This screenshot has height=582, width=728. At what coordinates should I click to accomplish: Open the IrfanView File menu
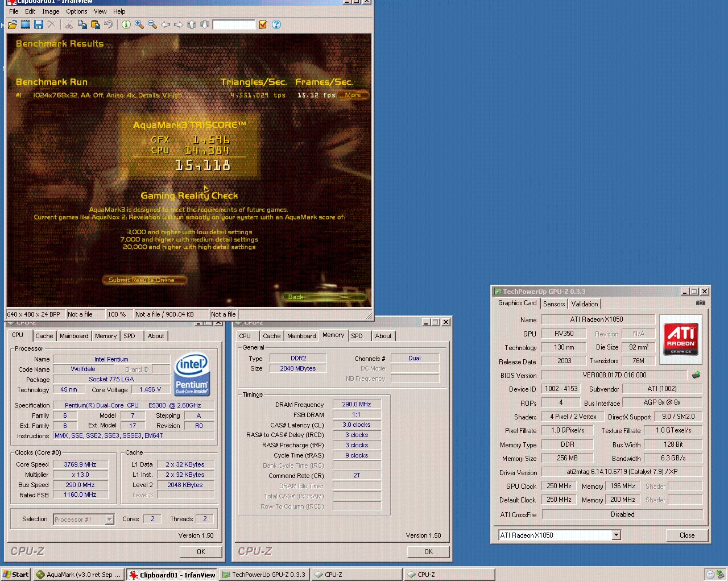click(x=14, y=11)
